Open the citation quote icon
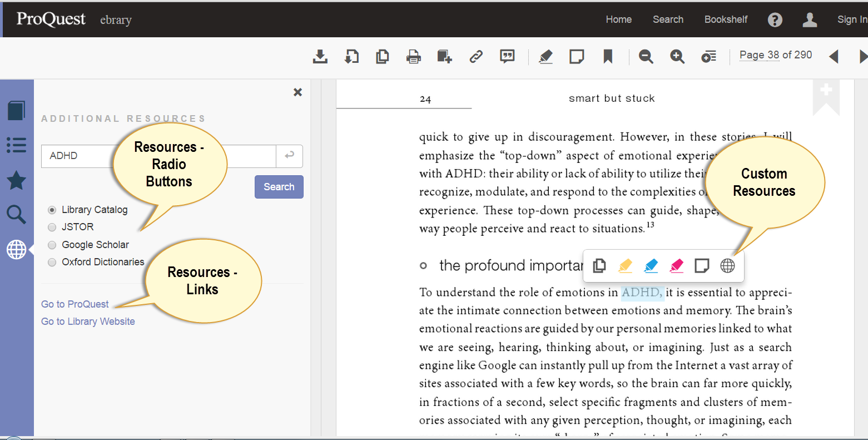This screenshot has height=440, width=868. point(507,56)
